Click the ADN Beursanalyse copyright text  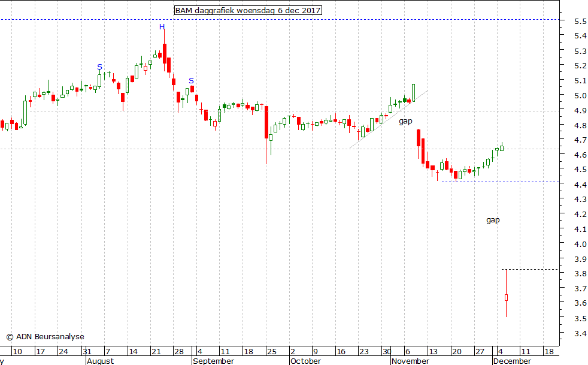click(x=46, y=337)
